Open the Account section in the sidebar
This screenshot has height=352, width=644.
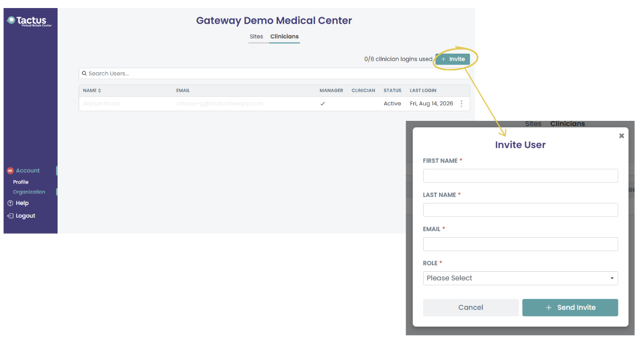point(28,170)
